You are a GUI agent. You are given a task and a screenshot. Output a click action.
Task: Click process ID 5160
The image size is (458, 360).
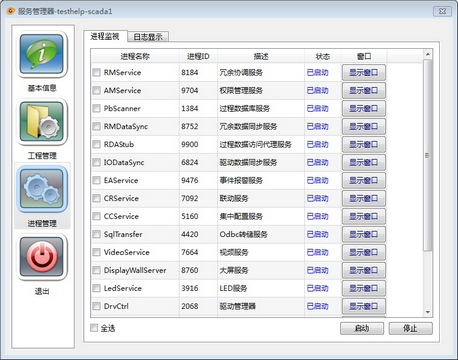click(190, 216)
